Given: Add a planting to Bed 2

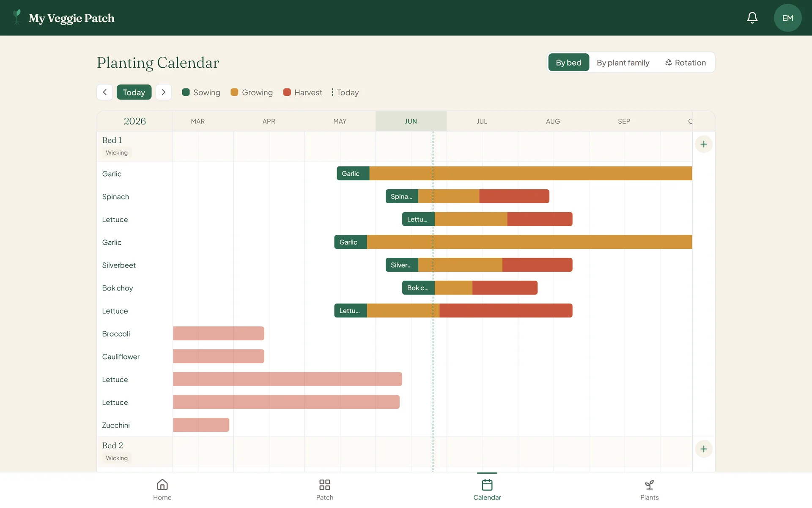Looking at the screenshot, I should click(x=704, y=449).
